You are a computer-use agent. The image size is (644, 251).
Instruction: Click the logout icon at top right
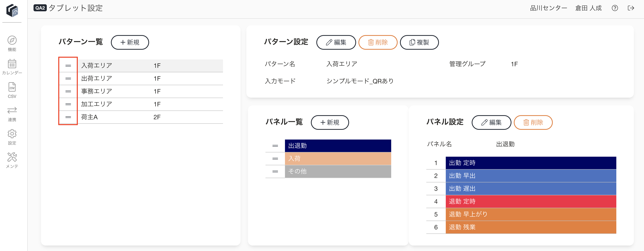tap(631, 8)
